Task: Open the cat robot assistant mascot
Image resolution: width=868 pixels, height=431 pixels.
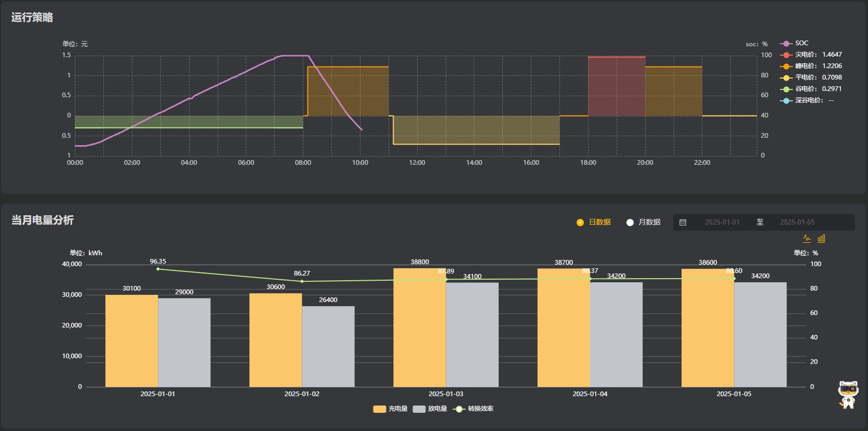Action: 848,395
